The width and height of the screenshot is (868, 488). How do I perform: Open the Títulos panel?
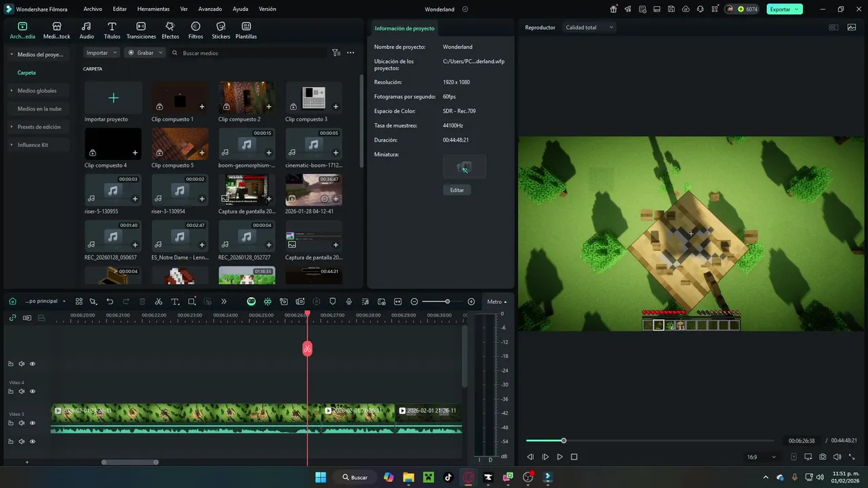[112, 30]
